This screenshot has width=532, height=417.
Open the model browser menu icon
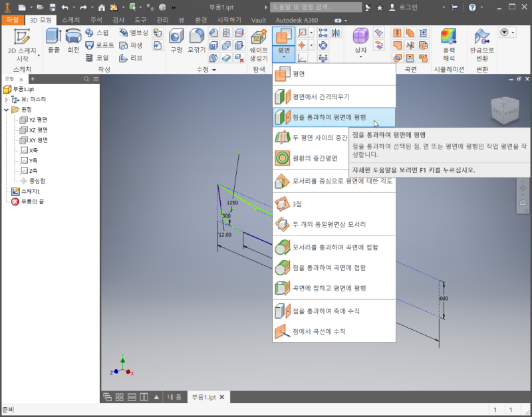coord(96,79)
